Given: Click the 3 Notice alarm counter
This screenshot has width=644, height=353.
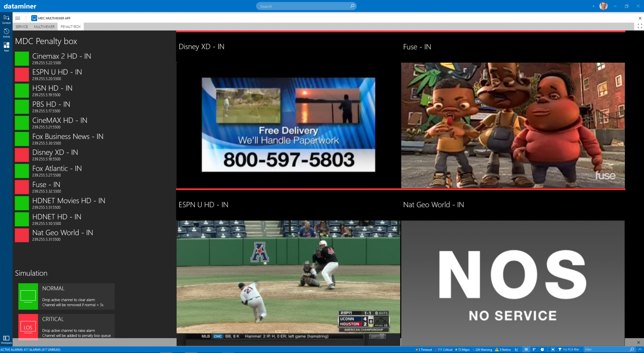Looking at the screenshot, I should pyautogui.click(x=503, y=349).
